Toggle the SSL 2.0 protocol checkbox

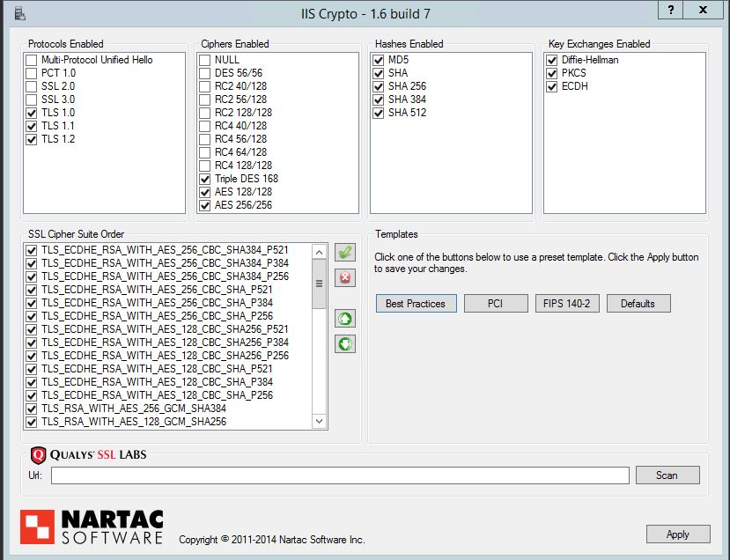tap(31, 86)
